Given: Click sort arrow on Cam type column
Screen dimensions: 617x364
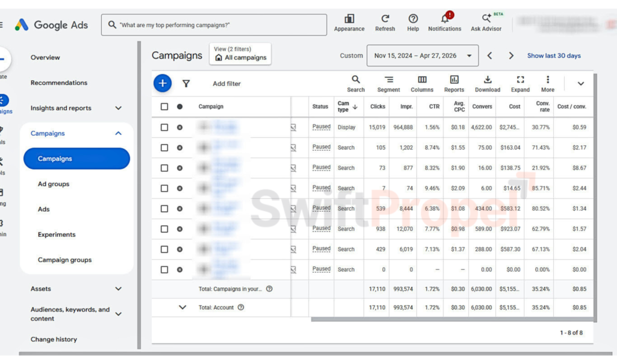Looking at the screenshot, I should pos(355,107).
